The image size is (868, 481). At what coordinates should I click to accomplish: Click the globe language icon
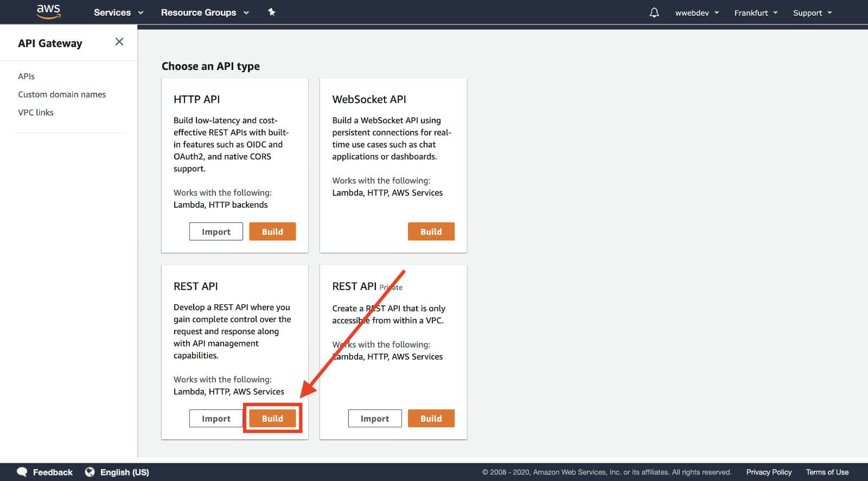pos(90,472)
